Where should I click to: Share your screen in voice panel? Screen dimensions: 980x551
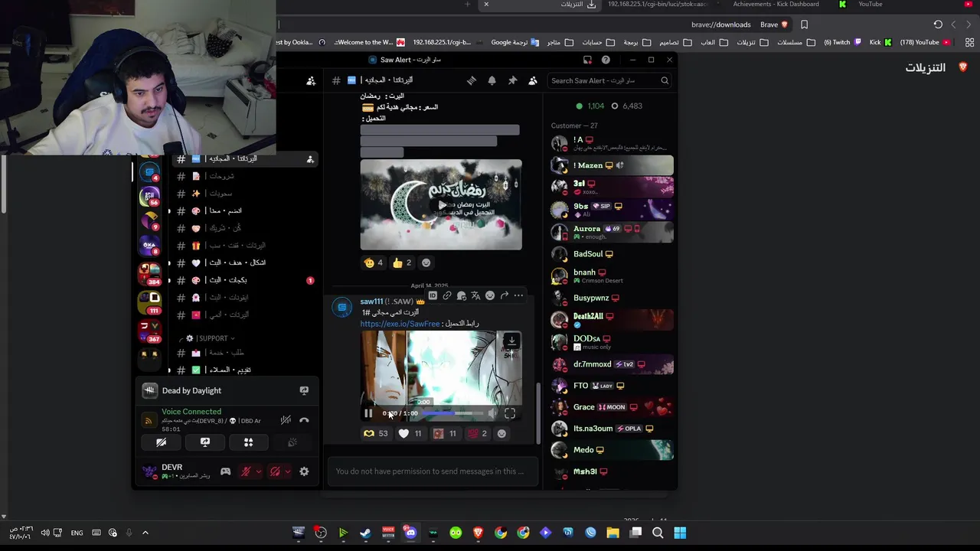205,442
